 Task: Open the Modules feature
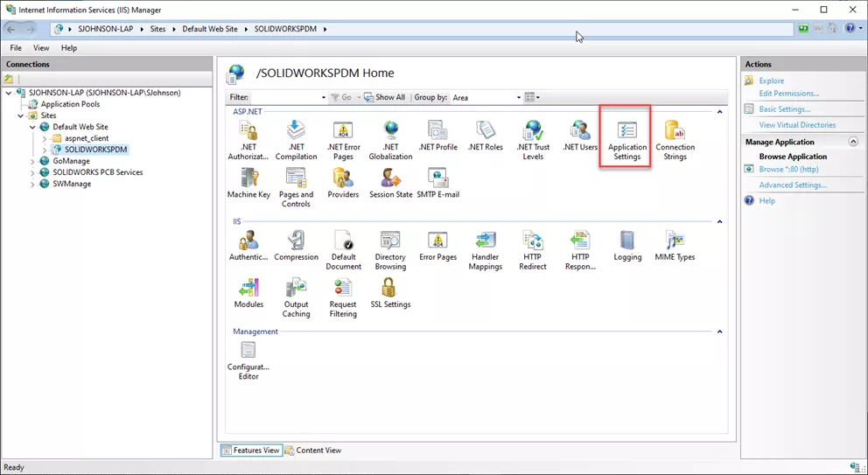point(248,293)
